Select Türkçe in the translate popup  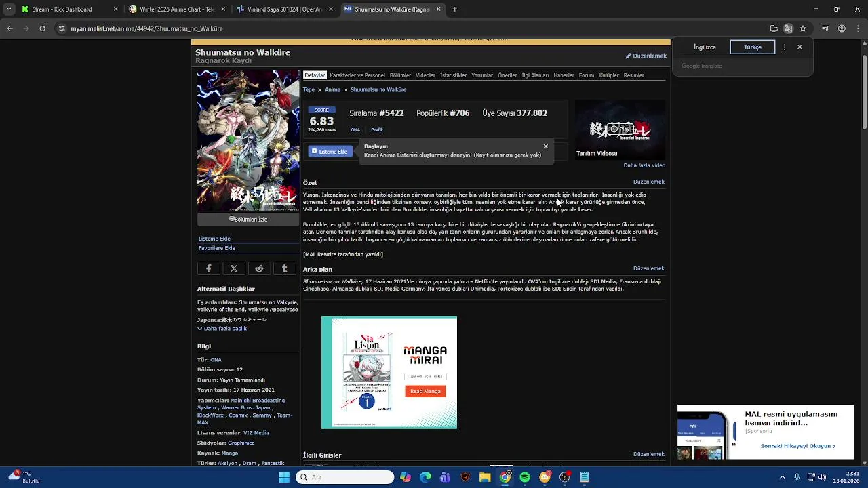coord(753,47)
